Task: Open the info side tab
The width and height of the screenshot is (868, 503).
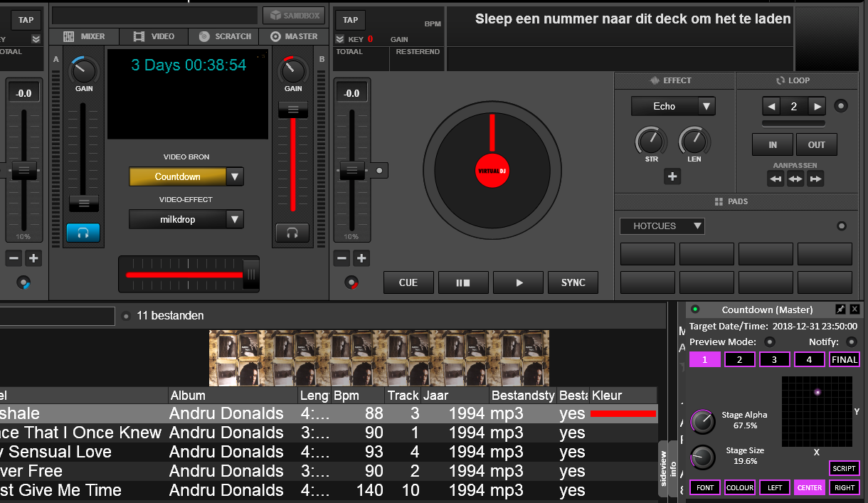Action: pos(673,468)
